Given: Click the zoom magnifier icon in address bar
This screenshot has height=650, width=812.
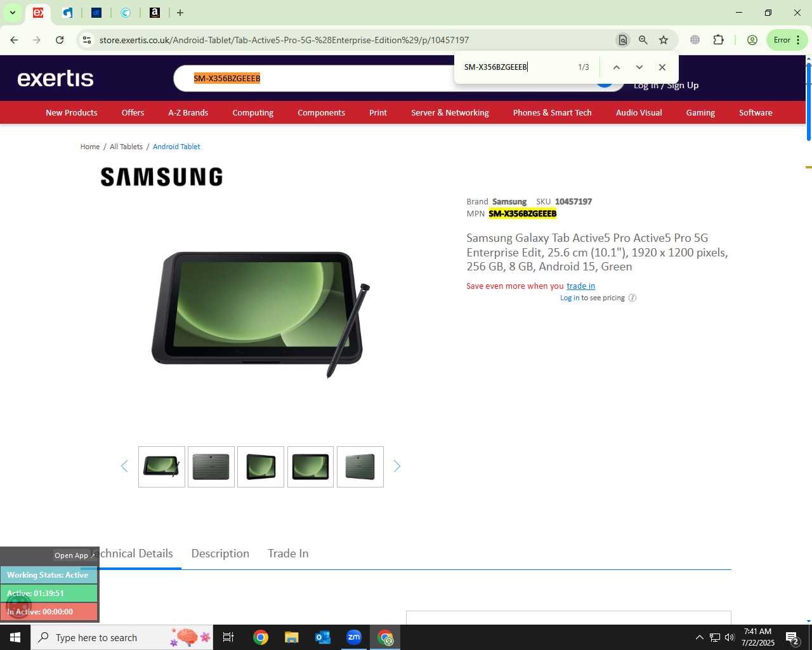Looking at the screenshot, I should point(643,40).
